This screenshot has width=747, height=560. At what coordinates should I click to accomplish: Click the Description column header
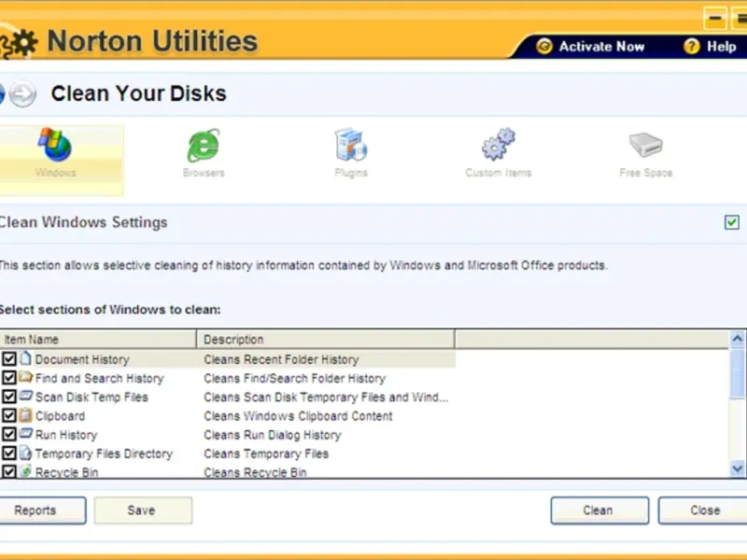pyautogui.click(x=326, y=339)
